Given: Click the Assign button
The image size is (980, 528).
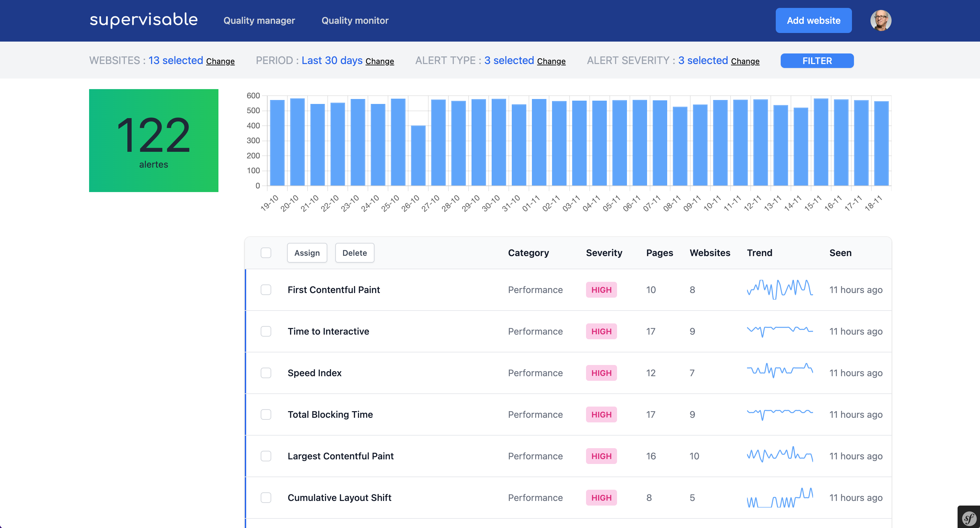Looking at the screenshot, I should click(307, 252).
